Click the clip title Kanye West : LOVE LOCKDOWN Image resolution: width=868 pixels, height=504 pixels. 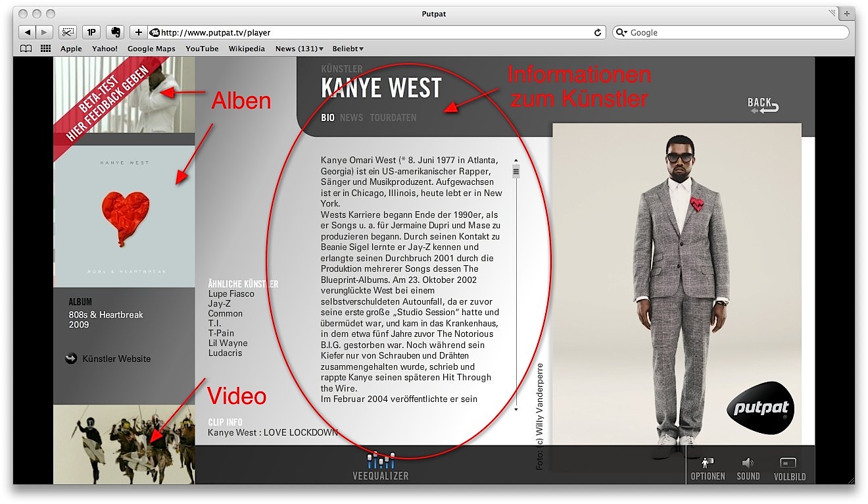[273, 432]
